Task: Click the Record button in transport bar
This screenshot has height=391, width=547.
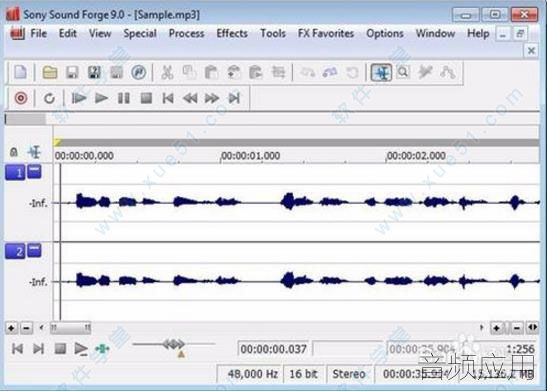Action: (x=21, y=98)
